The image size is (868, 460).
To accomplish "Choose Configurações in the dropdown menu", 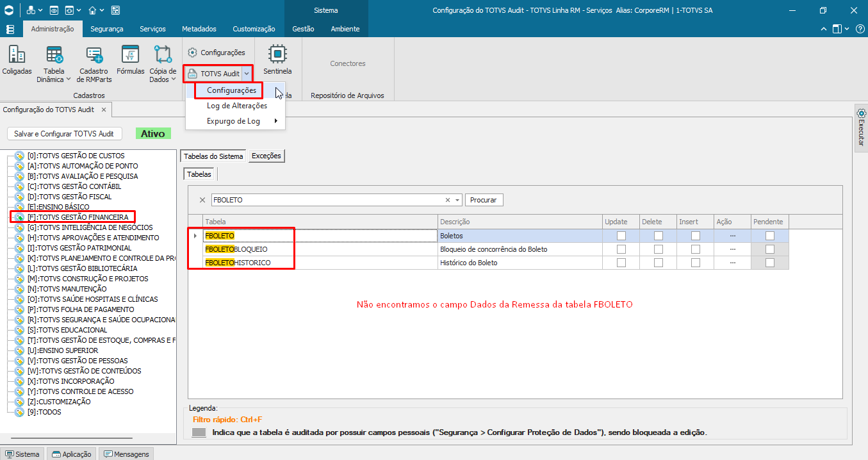I will pos(231,90).
